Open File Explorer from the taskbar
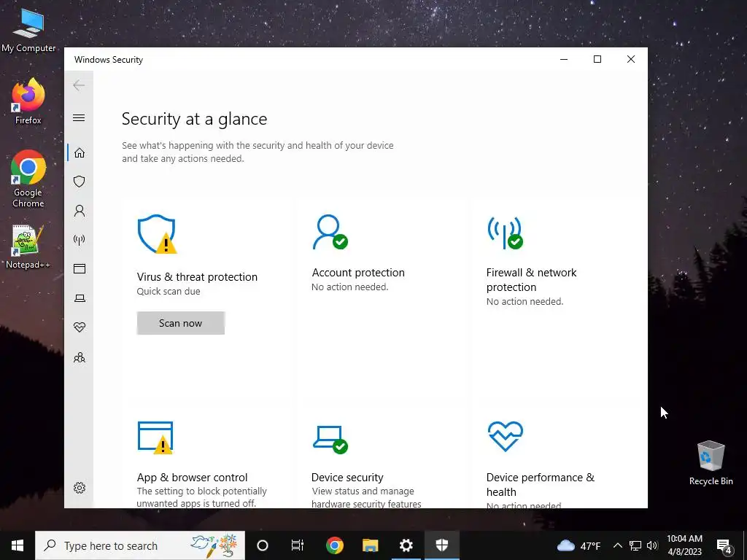This screenshot has height=560, width=747. click(370, 545)
